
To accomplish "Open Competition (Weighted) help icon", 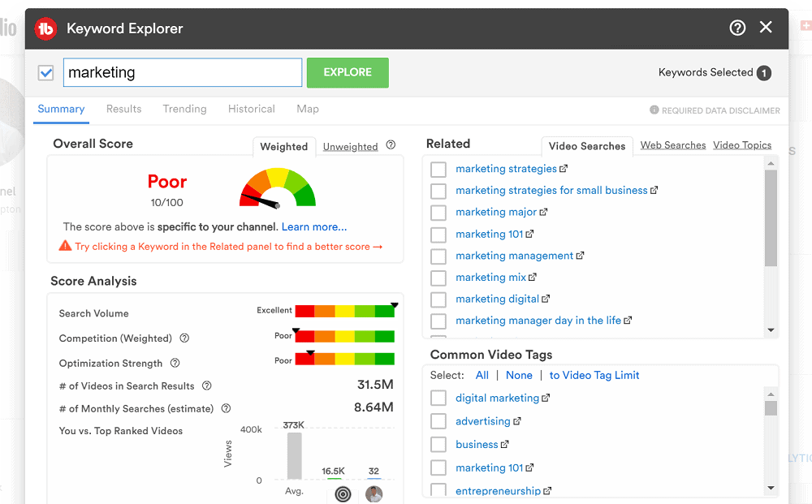I will point(184,338).
